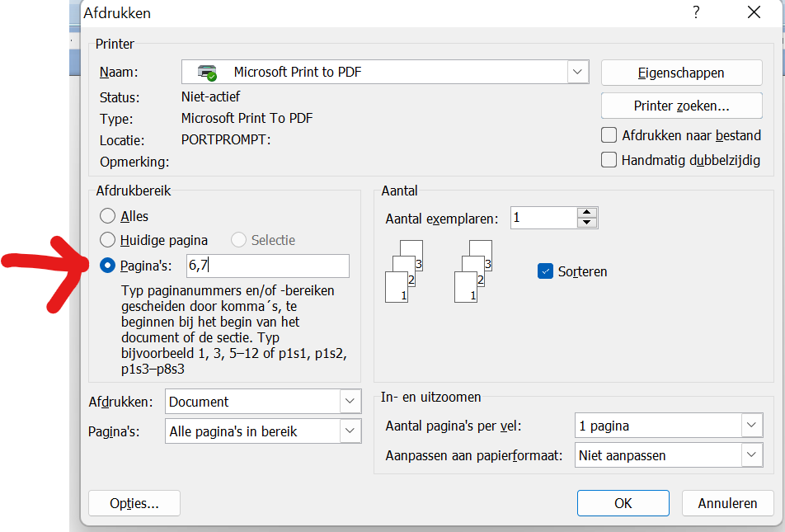
Task: Click the Eigenschappen button
Action: [x=681, y=73]
